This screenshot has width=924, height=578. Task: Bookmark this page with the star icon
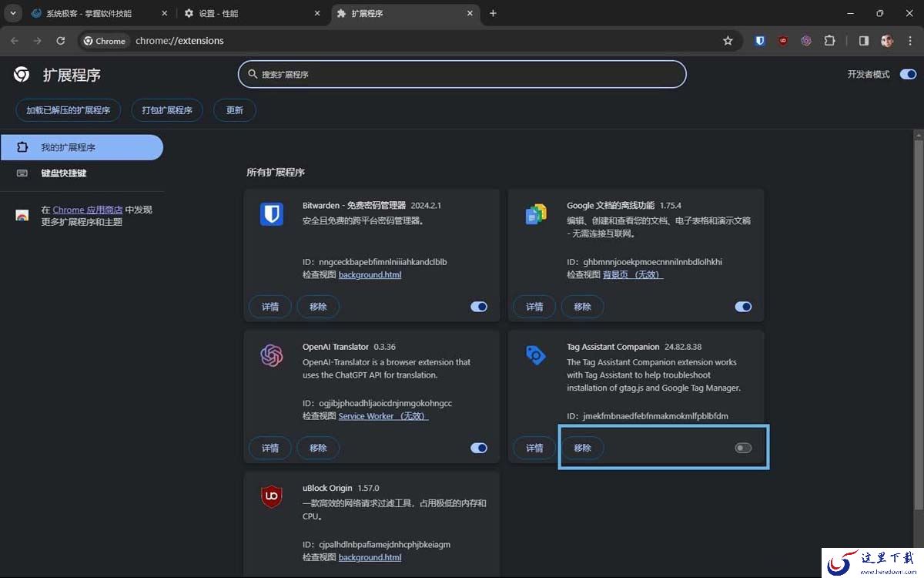click(728, 41)
